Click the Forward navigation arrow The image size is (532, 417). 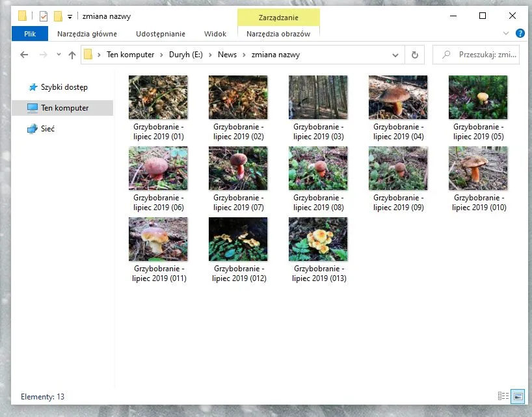44,55
